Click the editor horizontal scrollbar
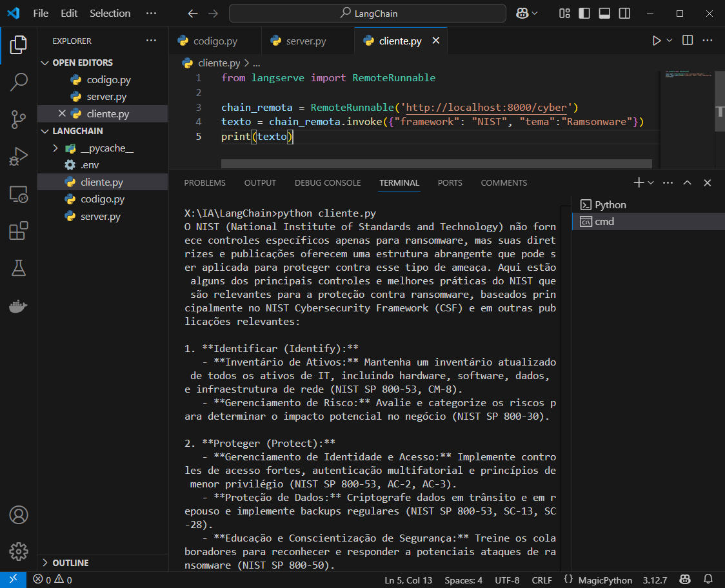Viewport: 725px width, 588px height. pos(437,164)
